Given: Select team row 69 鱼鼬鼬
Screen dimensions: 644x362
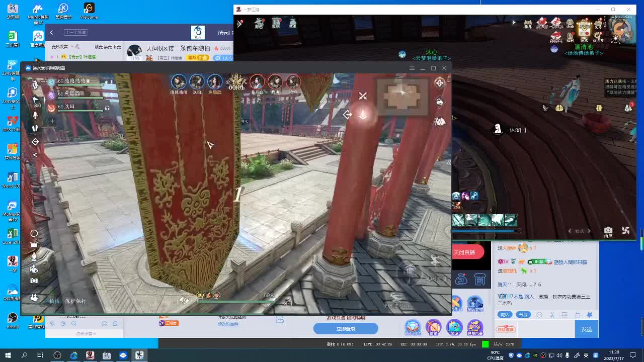Looking at the screenshot, I should tap(75, 94).
